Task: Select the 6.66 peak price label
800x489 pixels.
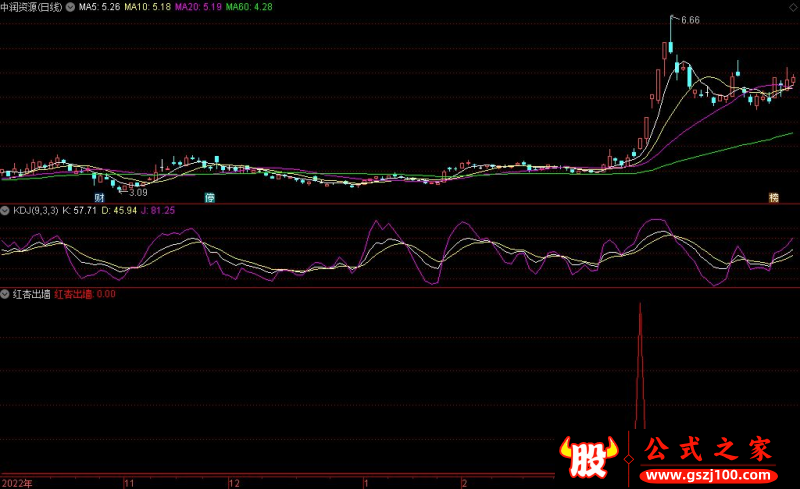Action: tap(690, 20)
